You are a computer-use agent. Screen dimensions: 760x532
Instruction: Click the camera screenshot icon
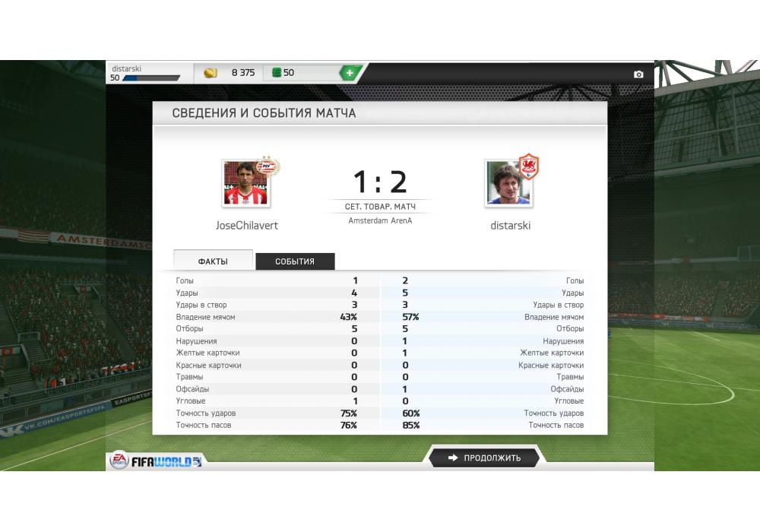point(638,74)
